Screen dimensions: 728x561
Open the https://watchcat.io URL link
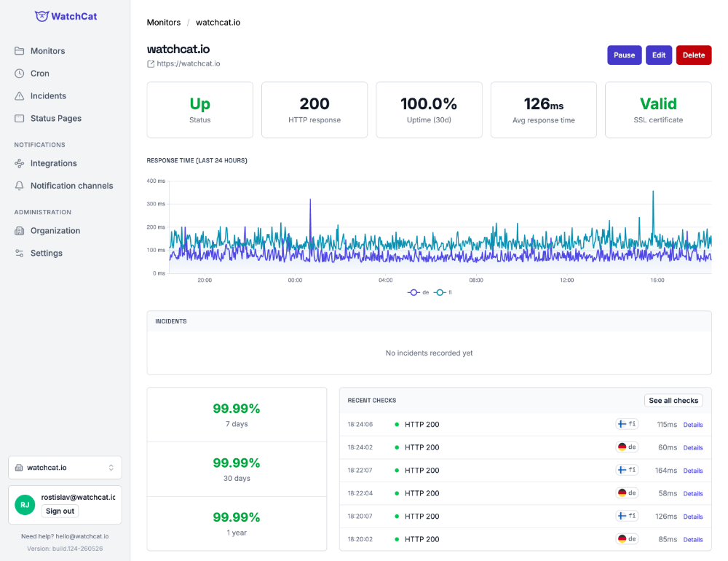[x=188, y=63]
